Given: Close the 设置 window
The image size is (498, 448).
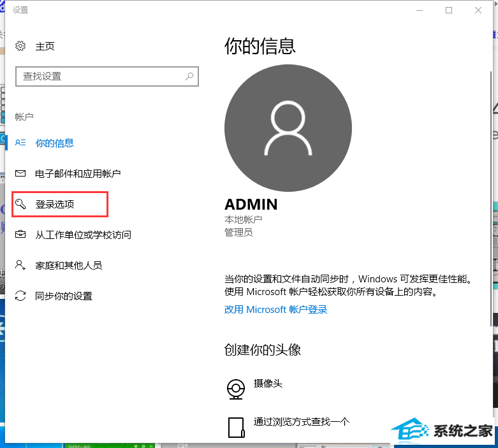Looking at the screenshot, I should pyautogui.click(x=478, y=10).
